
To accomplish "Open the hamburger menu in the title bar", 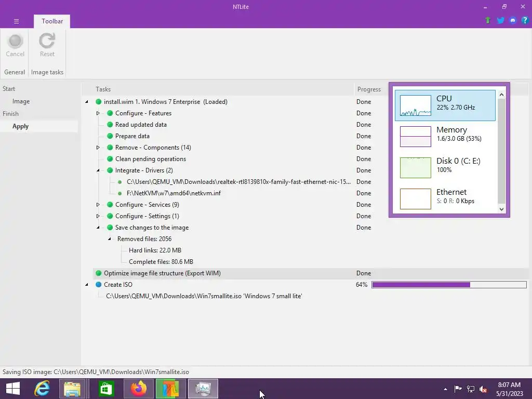I will (16, 21).
